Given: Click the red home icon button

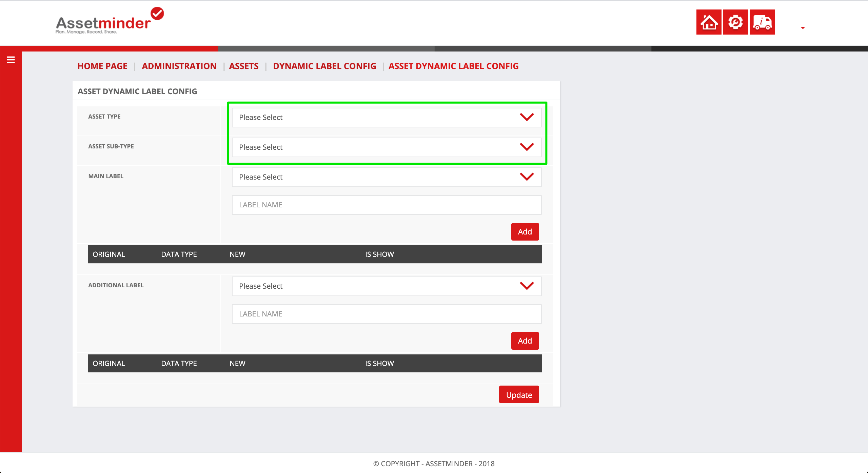Looking at the screenshot, I should pyautogui.click(x=709, y=22).
